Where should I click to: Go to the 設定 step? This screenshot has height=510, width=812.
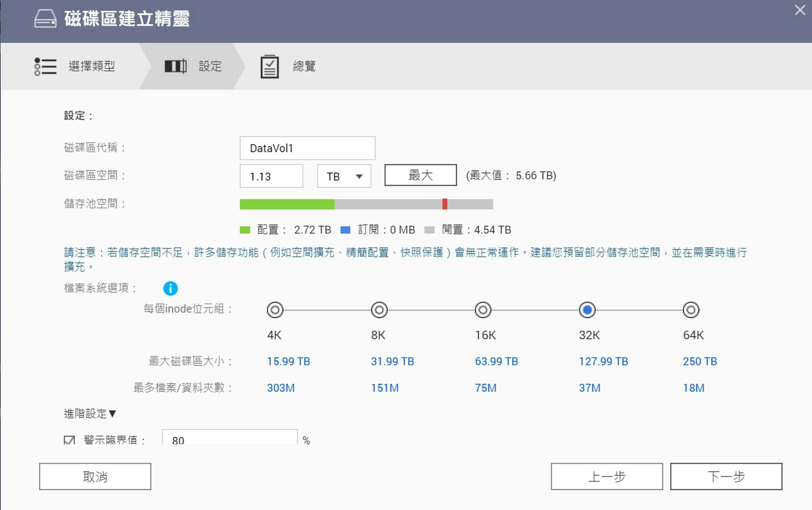[x=193, y=66]
